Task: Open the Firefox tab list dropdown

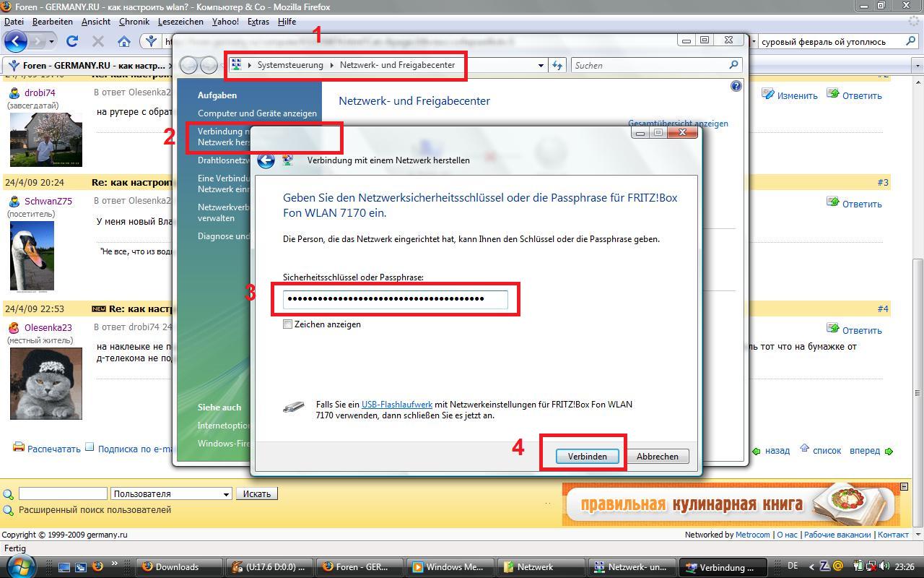Action: coord(918,66)
